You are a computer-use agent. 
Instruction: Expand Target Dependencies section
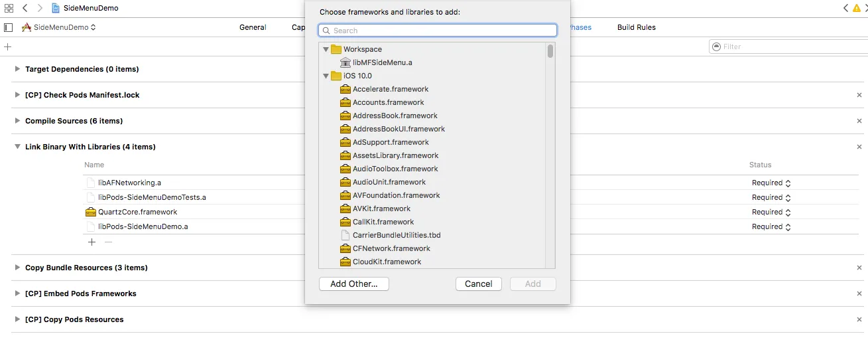tap(17, 69)
